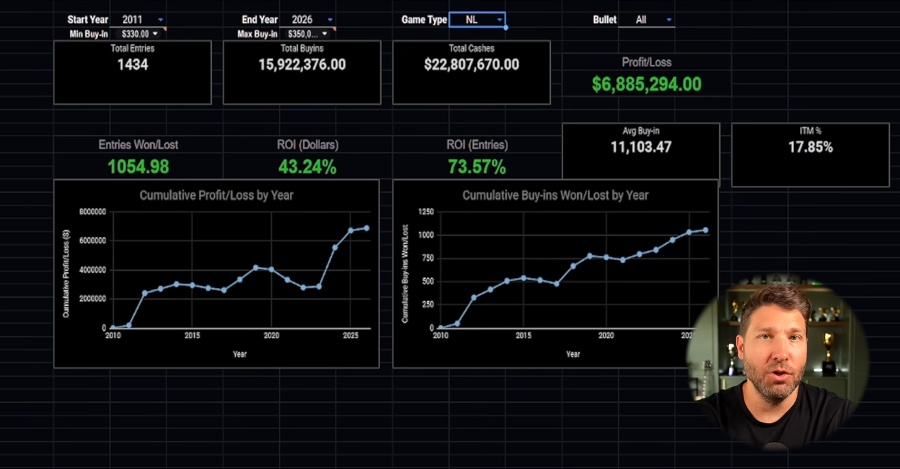Click the Game Type label
The height and width of the screenshot is (469, 900).
click(x=424, y=20)
